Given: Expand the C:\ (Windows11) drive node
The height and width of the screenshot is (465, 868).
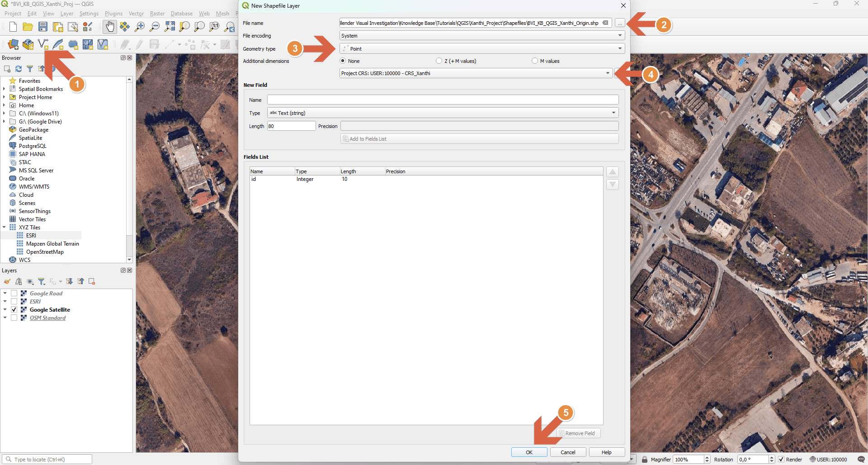Looking at the screenshot, I should [4, 114].
